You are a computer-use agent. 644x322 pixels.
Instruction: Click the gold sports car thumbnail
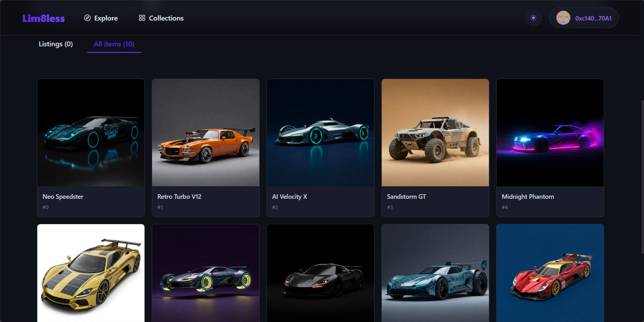click(x=91, y=273)
